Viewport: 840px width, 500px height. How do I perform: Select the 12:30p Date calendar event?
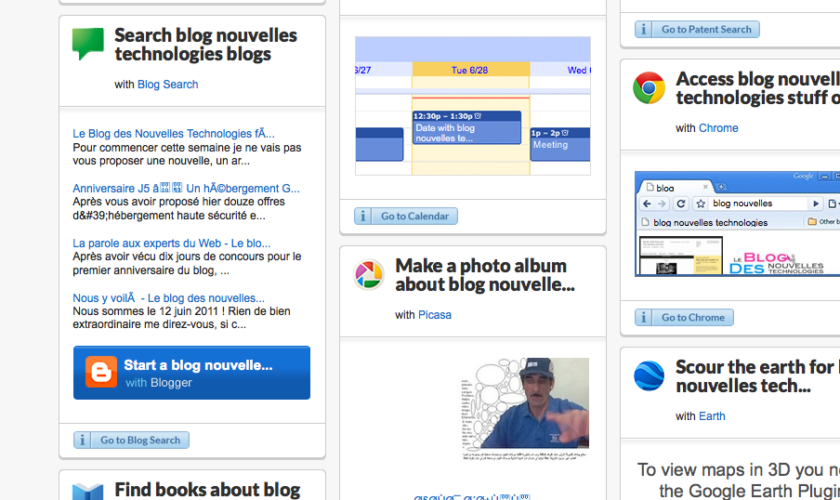pyautogui.click(x=466, y=128)
